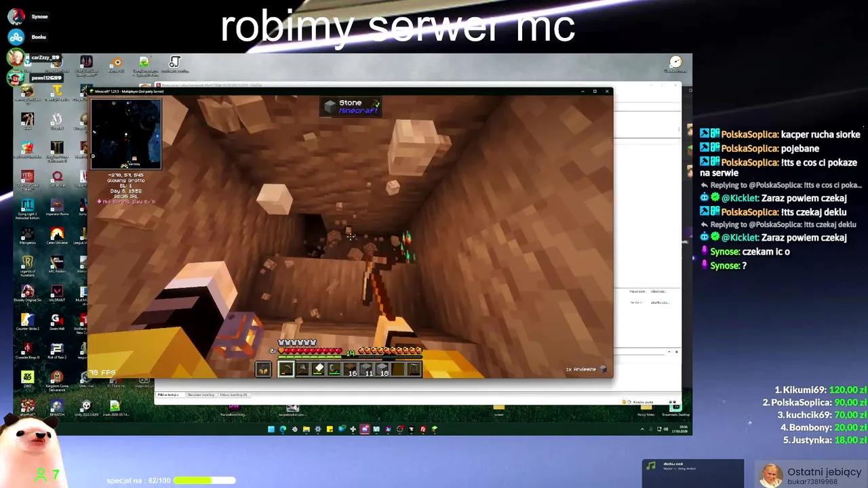Open the Unity 2022 desktop shortcut
The width and height of the screenshot is (868, 488).
[x=86, y=408]
